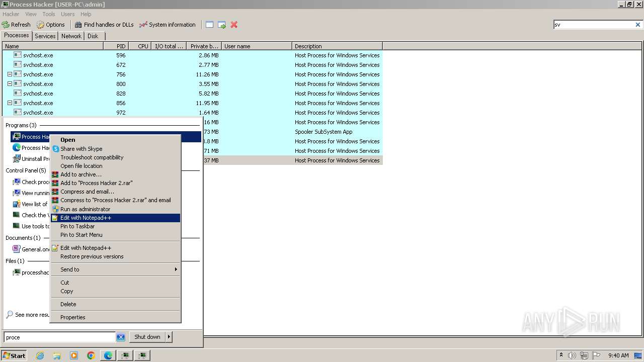644x362 pixels.
Task: Choose Cut in the context menu
Action: pos(115,283)
